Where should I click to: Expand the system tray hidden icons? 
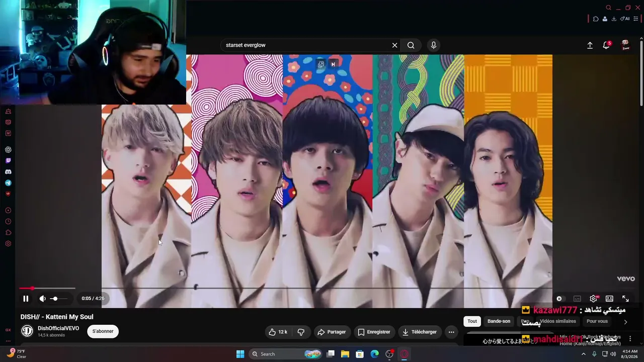tap(584, 354)
